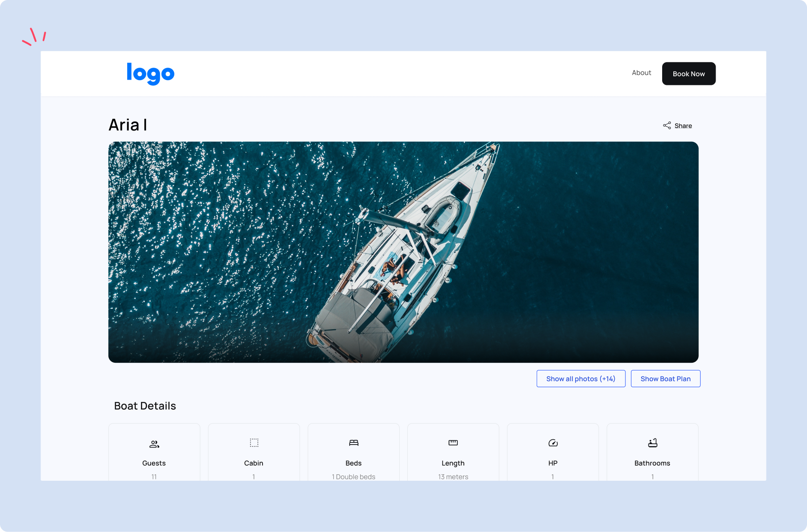The height and width of the screenshot is (532, 807).
Task: Click the Boat Details heading
Action: (x=145, y=406)
